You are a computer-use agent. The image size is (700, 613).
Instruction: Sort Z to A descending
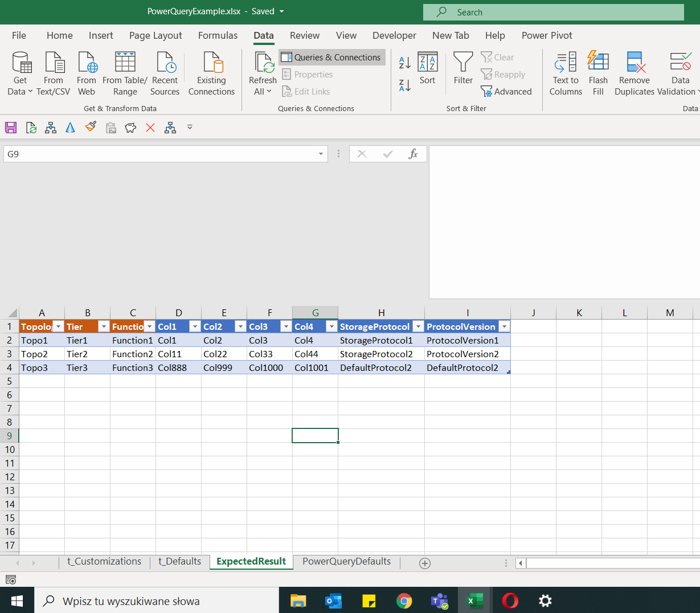(405, 85)
